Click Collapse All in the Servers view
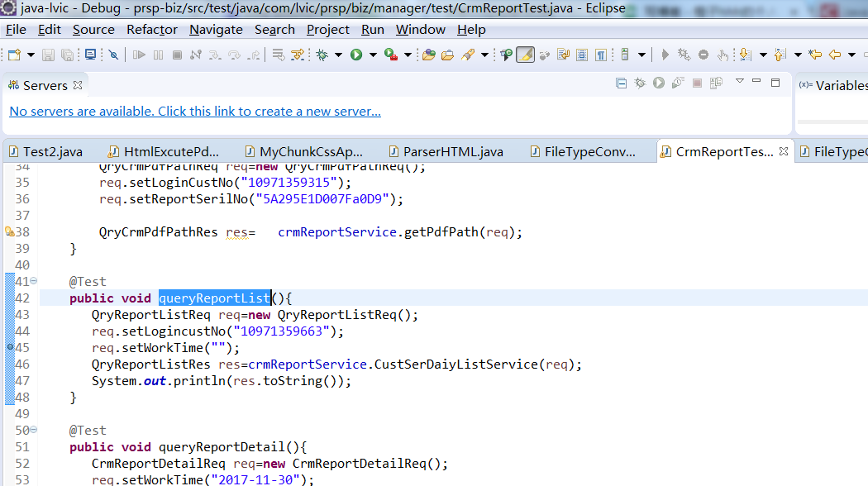This screenshot has height=486, width=868. coord(621,84)
